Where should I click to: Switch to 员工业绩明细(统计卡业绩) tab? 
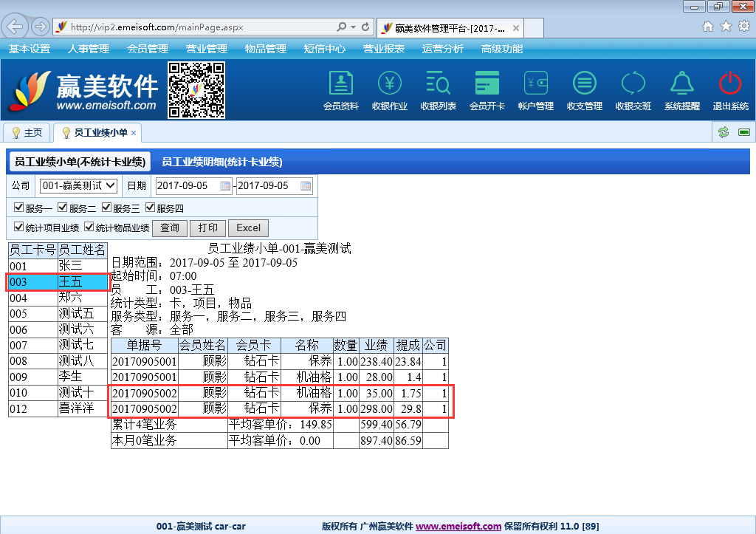pos(221,162)
